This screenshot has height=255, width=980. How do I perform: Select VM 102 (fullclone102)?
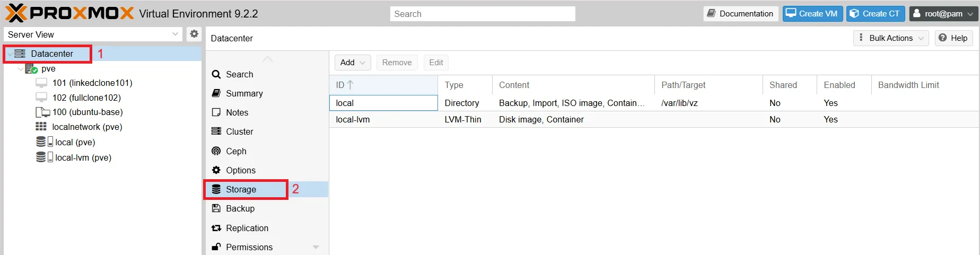click(86, 98)
